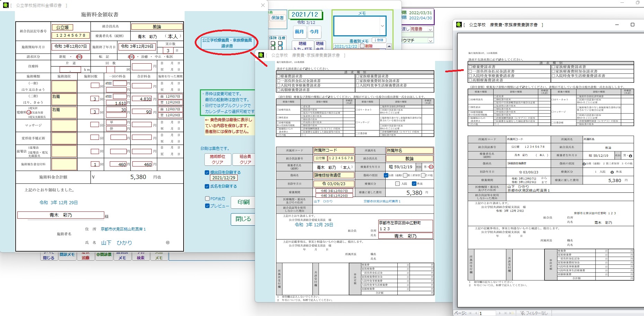Toggle 氏名を印刷する checkbox
644x316 pixels.
(x=207, y=186)
